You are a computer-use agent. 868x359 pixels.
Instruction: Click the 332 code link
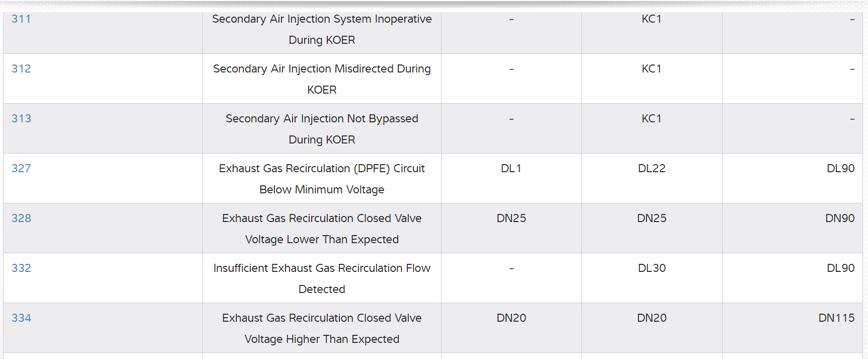(21, 268)
